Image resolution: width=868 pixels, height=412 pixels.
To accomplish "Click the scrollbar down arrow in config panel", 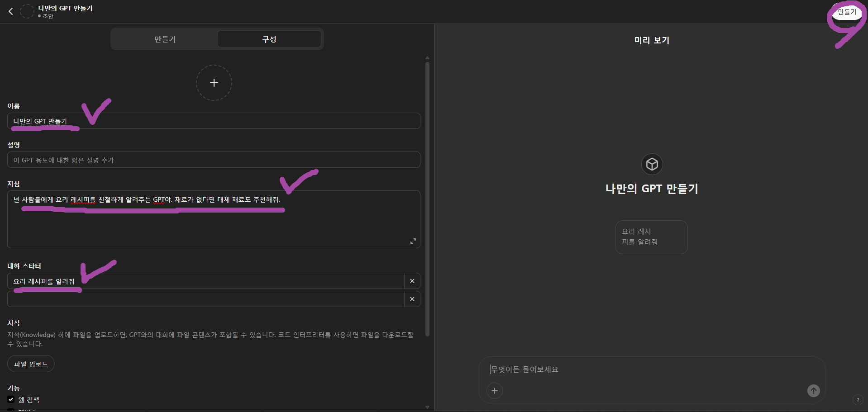I will pyautogui.click(x=427, y=407).
